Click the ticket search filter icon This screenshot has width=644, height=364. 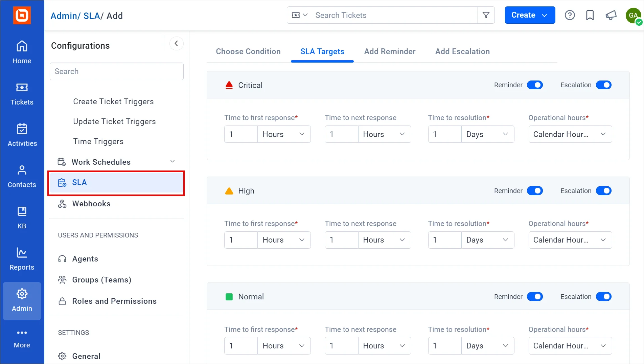pos(486,15)
